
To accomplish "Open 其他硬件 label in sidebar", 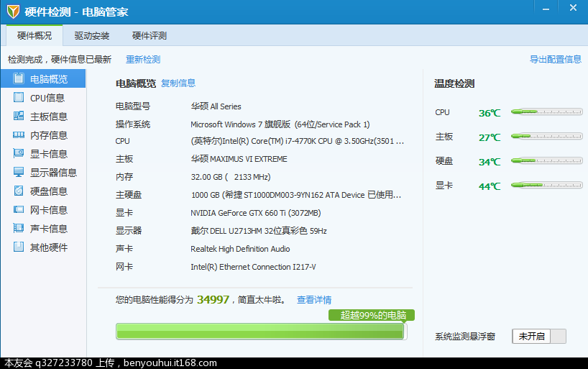I will click(x=49, y=247).
